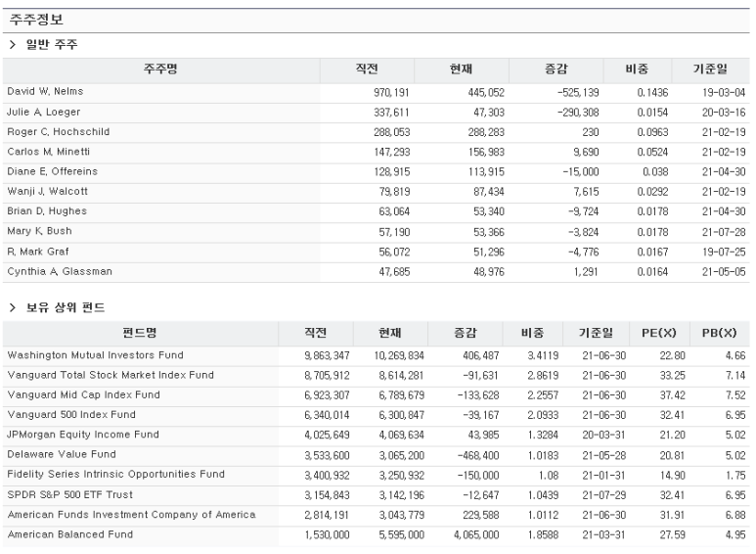756x554 pixels.
Task: Click Vanguard 500 Index Fund name
Action: (x=71, y=415)
